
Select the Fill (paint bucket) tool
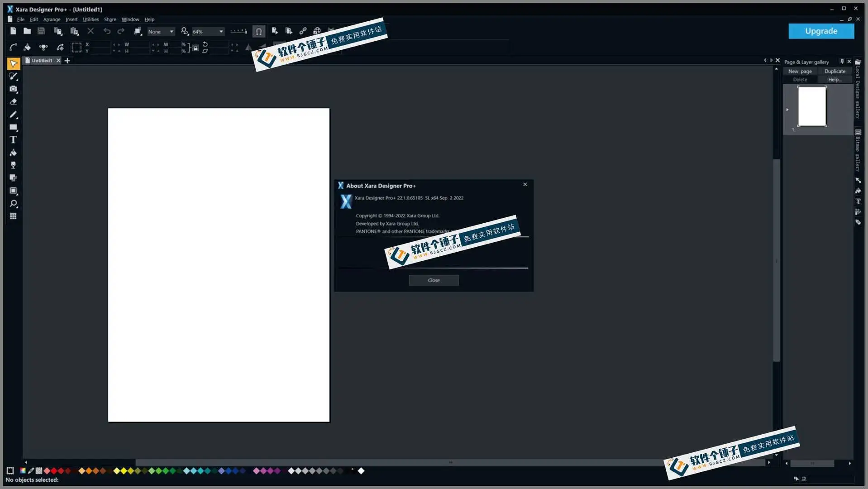[x=13, y=153]
